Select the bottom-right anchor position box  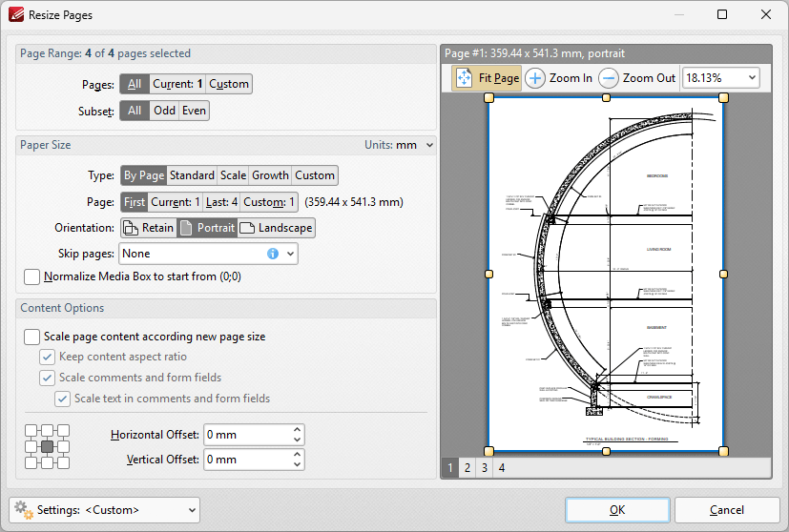point(63,462)
